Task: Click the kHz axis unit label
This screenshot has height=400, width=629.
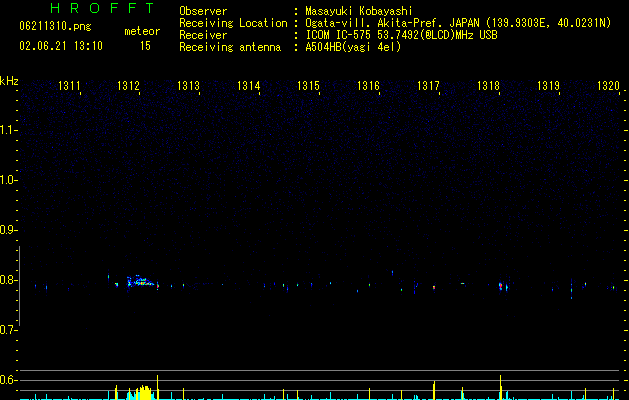Action: click(9, 81)
